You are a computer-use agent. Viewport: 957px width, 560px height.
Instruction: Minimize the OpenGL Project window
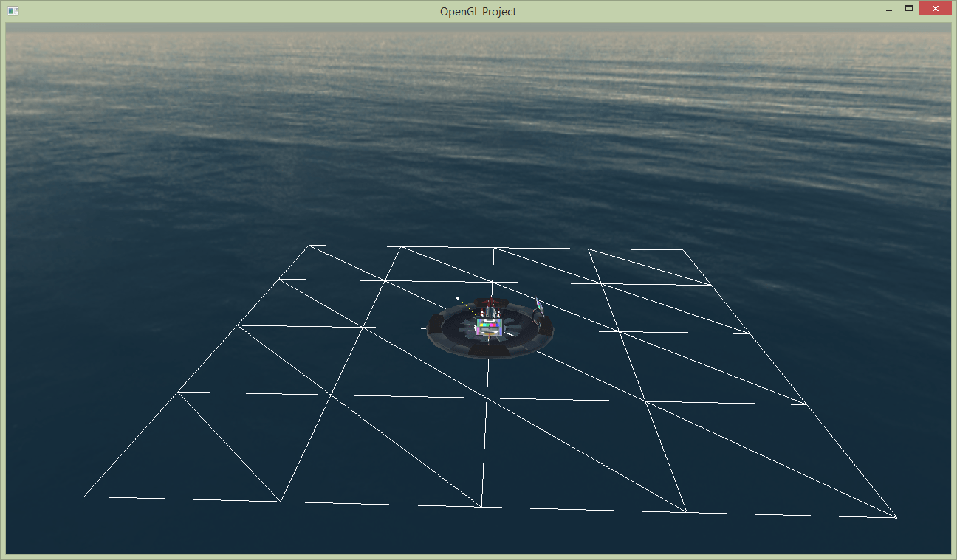click(x=888, y=8)
